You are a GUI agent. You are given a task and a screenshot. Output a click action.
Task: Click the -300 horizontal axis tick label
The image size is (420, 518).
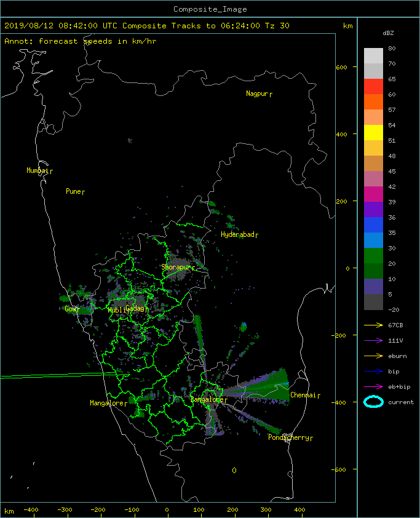click(x=65, y=510)
